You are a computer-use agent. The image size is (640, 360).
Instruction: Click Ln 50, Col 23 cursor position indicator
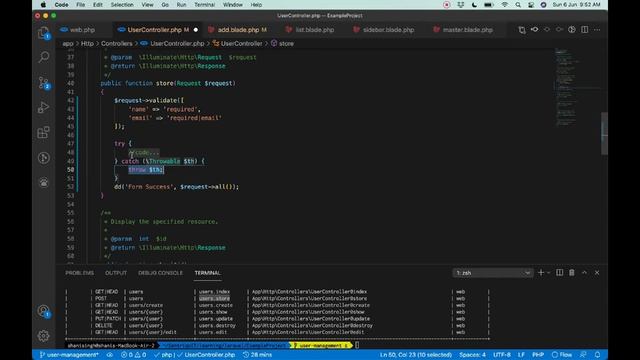click(x=416, y=355)
